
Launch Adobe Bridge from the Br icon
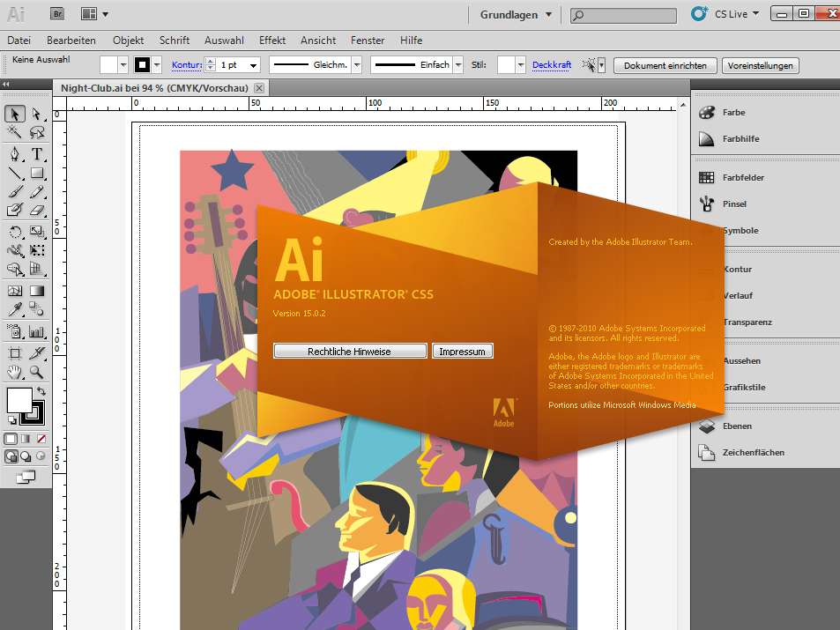57,14
